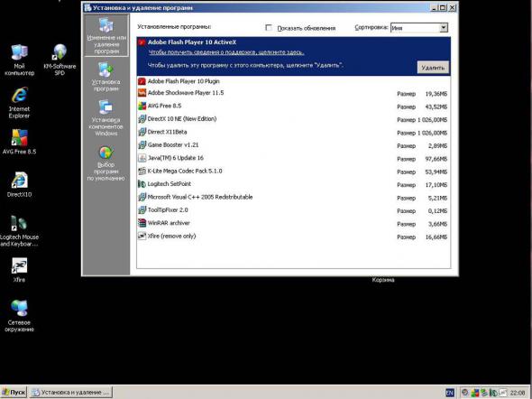Select Add New Programs sidebar icon
The image size is (532, 399).
[x=106, y=77]
